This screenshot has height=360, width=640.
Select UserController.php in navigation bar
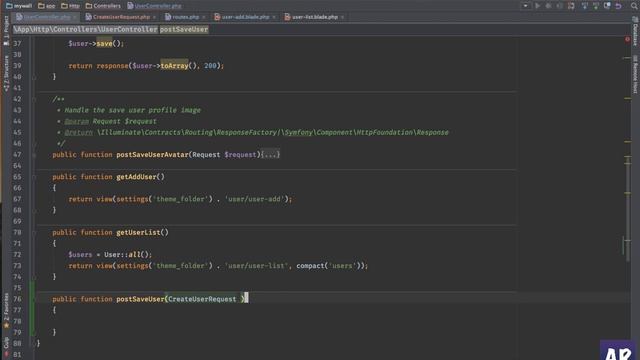coord(154,6)
